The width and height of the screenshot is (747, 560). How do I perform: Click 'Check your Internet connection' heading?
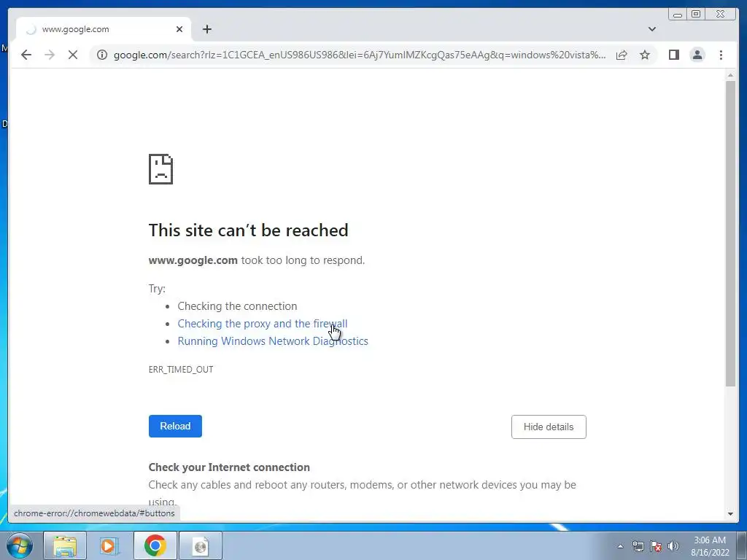point(229,467)
